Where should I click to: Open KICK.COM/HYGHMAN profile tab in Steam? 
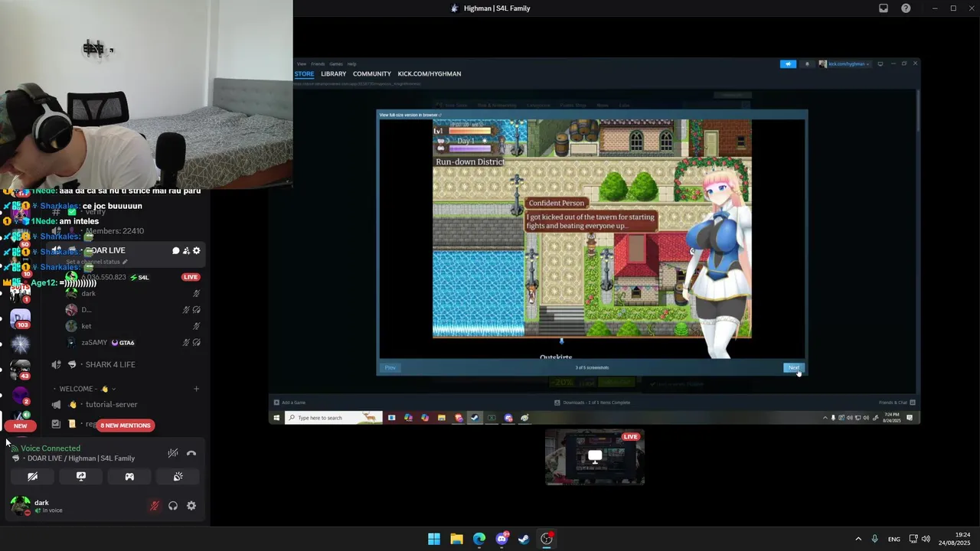[x=430, y=74]
